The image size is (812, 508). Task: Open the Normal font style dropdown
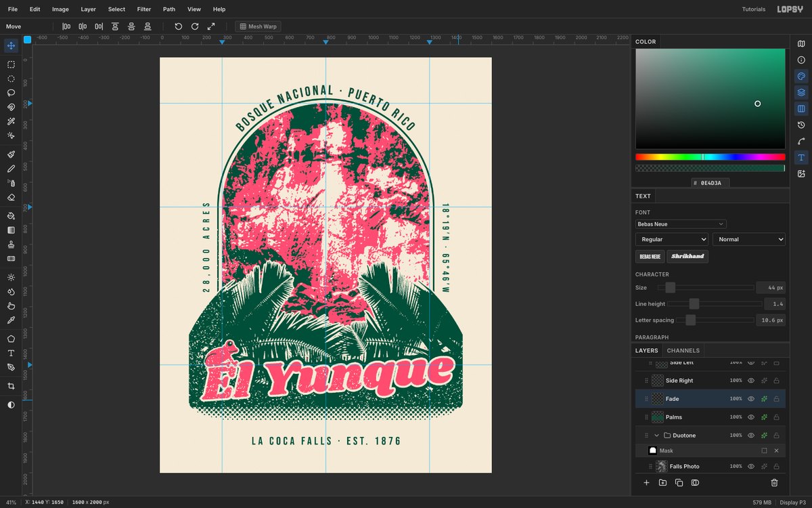click(749, 239)
